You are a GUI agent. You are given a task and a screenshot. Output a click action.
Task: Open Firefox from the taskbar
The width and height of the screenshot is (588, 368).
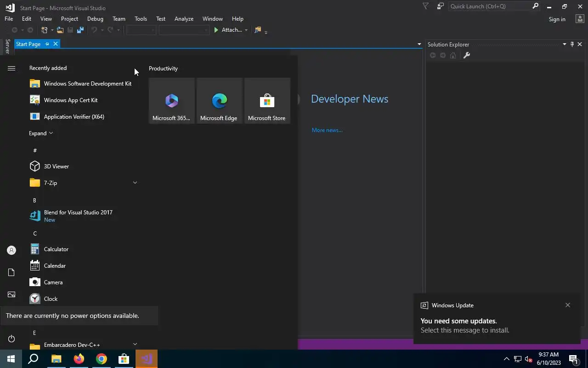coord(79,359)
